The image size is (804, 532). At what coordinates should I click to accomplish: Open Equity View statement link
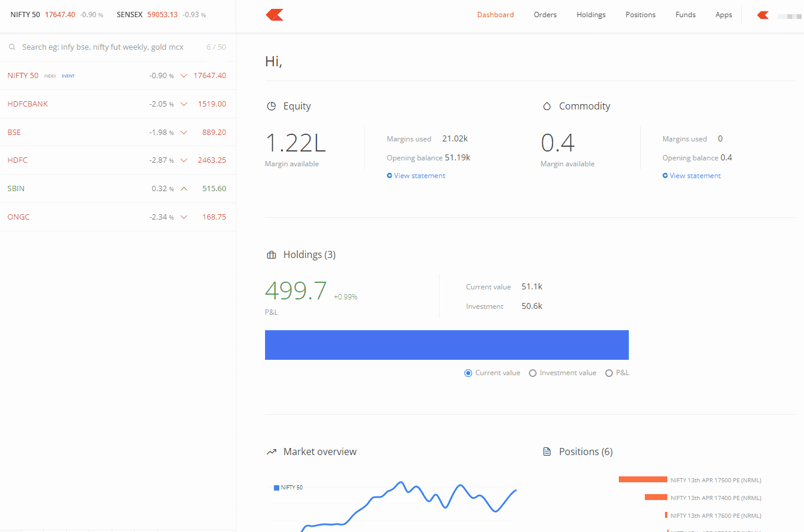coord(419,176)
